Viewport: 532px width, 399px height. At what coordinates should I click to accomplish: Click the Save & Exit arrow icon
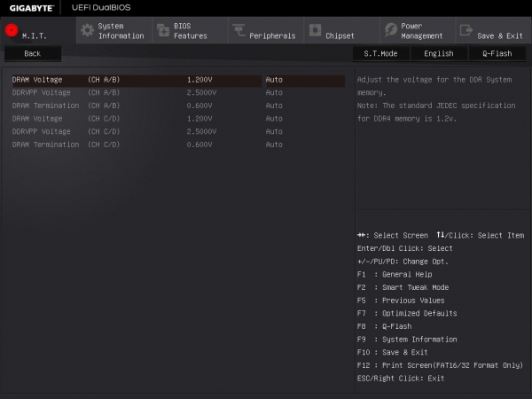tap(466, 30)
